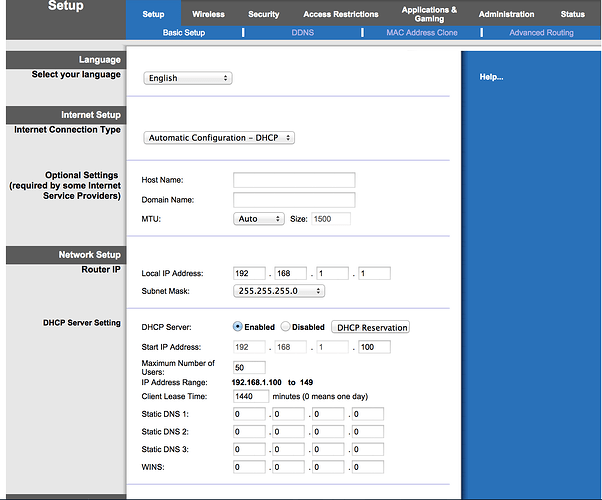Open the Help... link

[491, 77]
